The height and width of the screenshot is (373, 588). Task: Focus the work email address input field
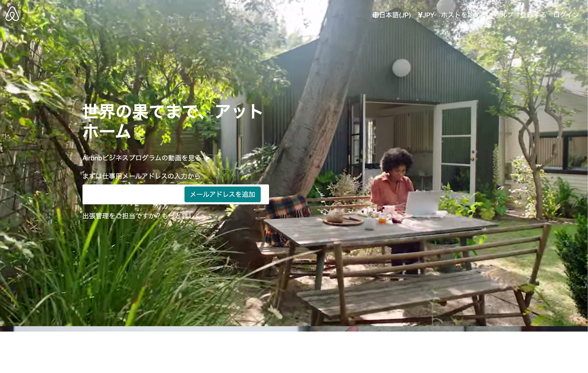133,194
